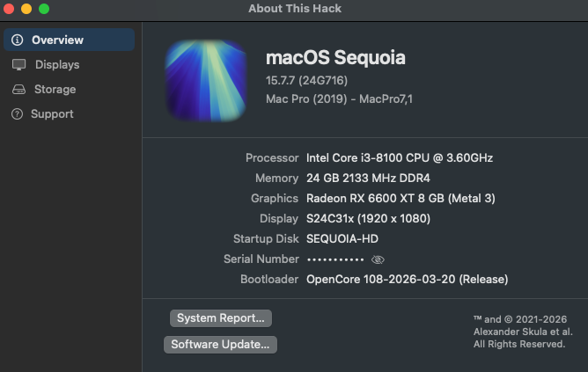Click the Radeon RX 6600 XT graphics text
Viewport: 588px width, 372px height.
coord(401,198)
